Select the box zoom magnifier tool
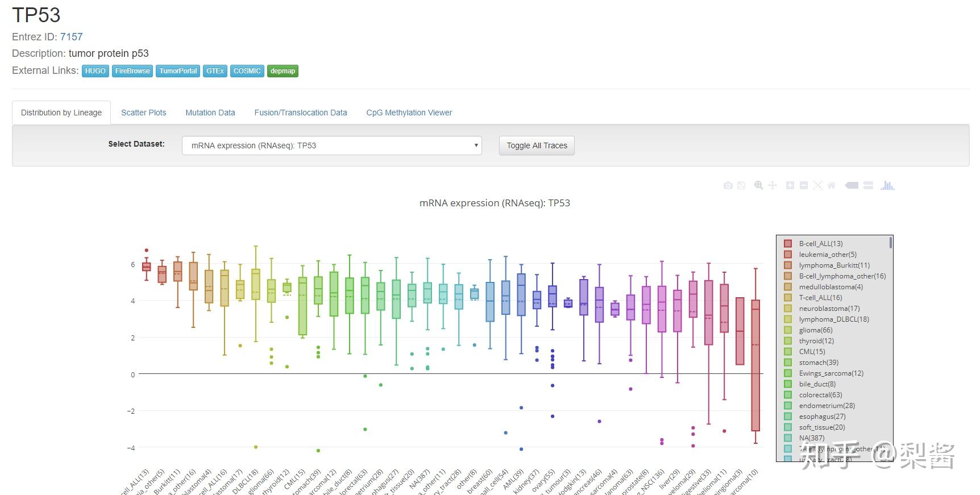This screenshot has height=495, width=980. 758,185
